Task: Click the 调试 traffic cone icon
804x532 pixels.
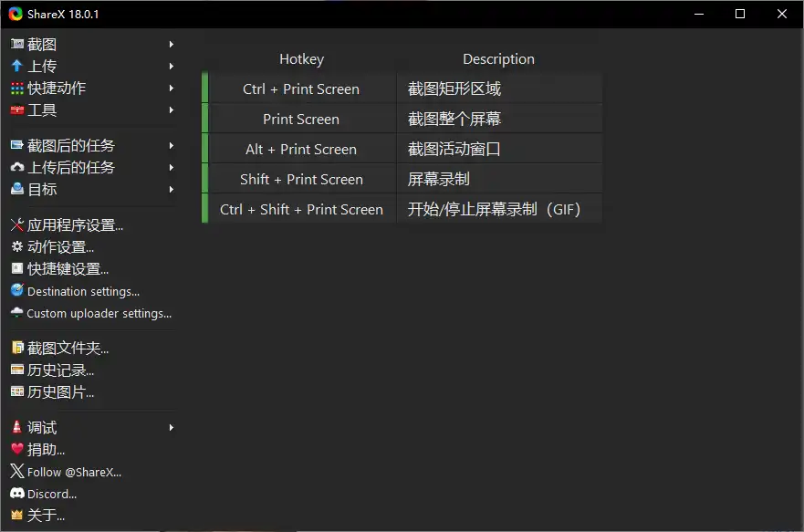Action: pos(17,427)
